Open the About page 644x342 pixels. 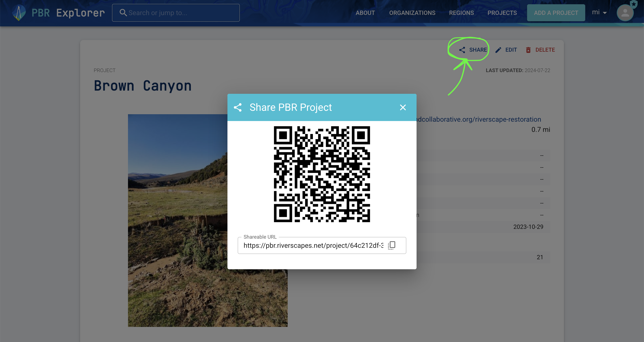click(365, 13)
